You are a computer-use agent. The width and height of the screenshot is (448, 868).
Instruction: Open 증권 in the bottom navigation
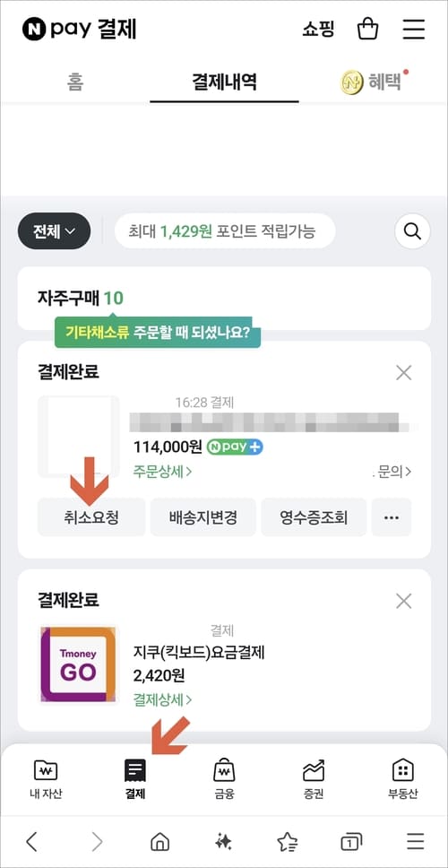tap(313, 779)
